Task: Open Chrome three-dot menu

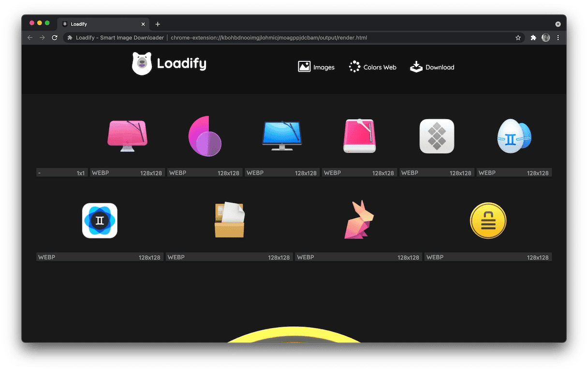Action: (558, 37)
